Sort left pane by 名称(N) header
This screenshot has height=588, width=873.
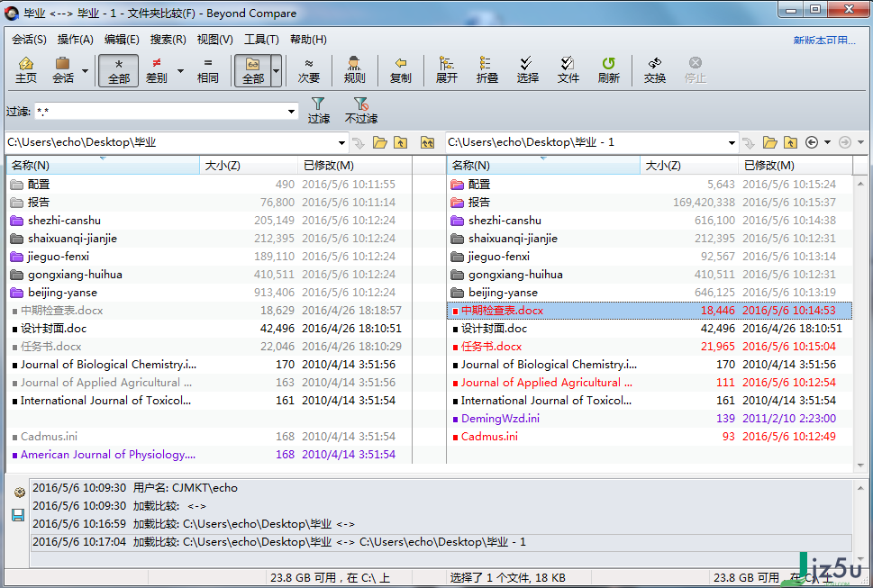coord(103,165)
